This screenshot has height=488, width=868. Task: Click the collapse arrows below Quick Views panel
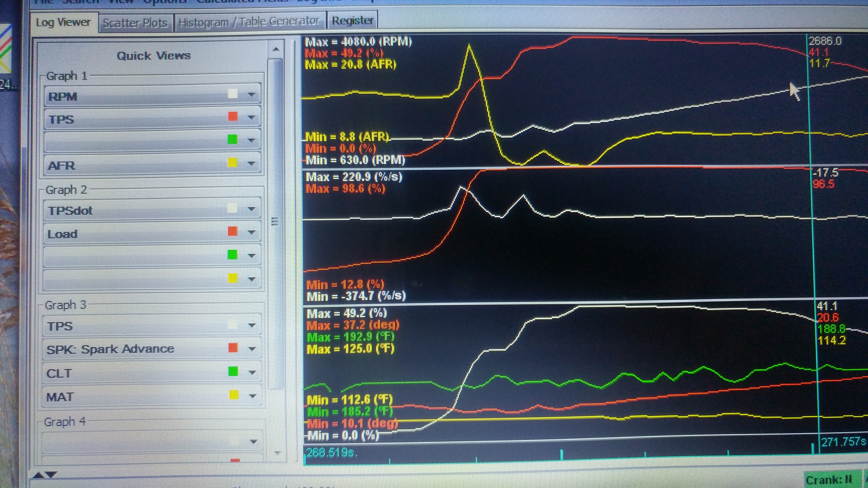pos(44,475)
